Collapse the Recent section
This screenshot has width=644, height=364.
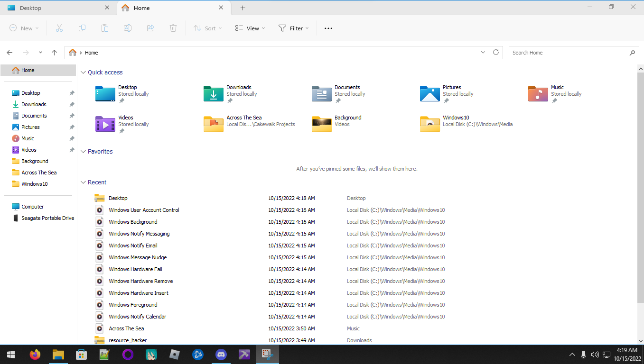[x=84, y=182]
